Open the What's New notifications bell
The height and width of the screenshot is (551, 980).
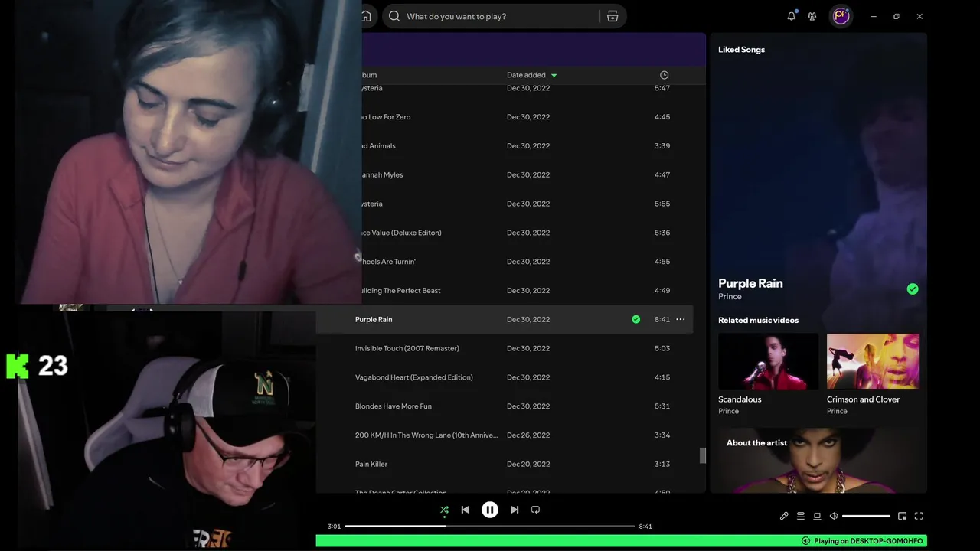[x=791, y=16]
